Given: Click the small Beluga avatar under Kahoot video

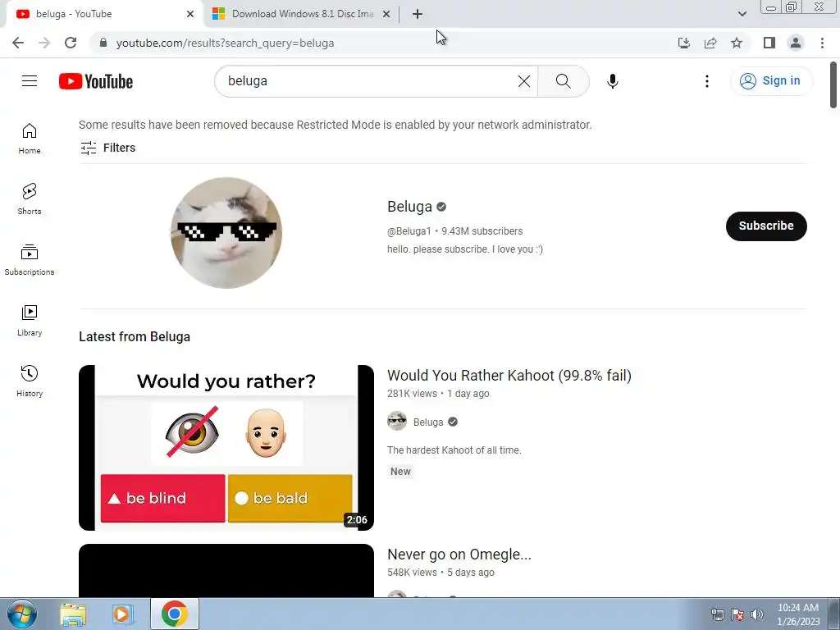Looking at the screenshot, I should coord(397,421).
